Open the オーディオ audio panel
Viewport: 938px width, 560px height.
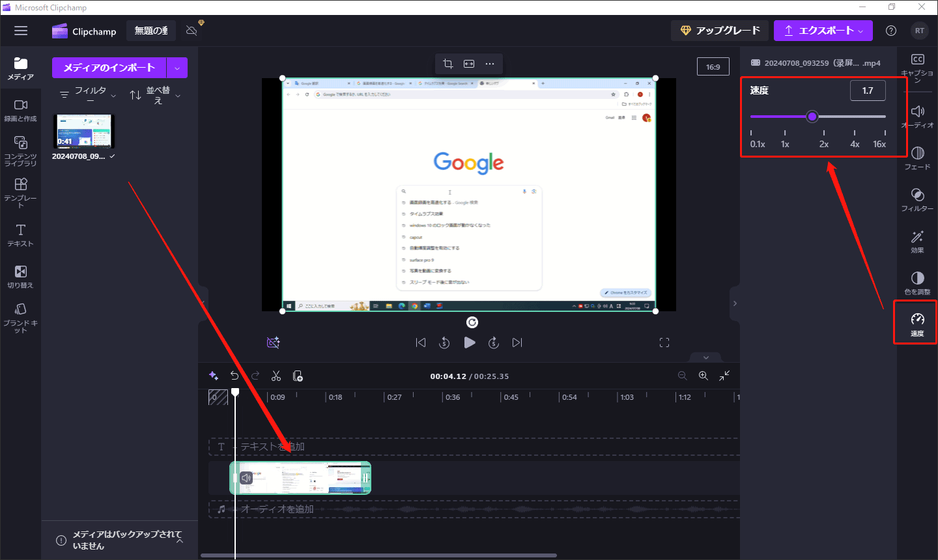917,117
